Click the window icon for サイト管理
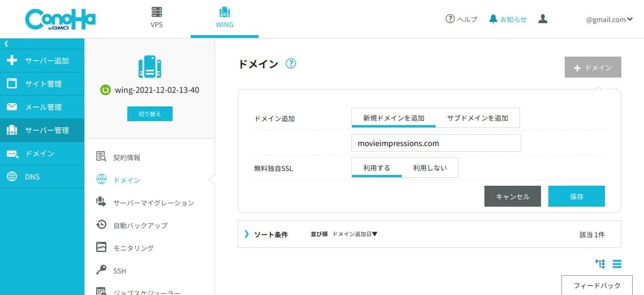This screenshot has height=295, width=644. point(12,84)
